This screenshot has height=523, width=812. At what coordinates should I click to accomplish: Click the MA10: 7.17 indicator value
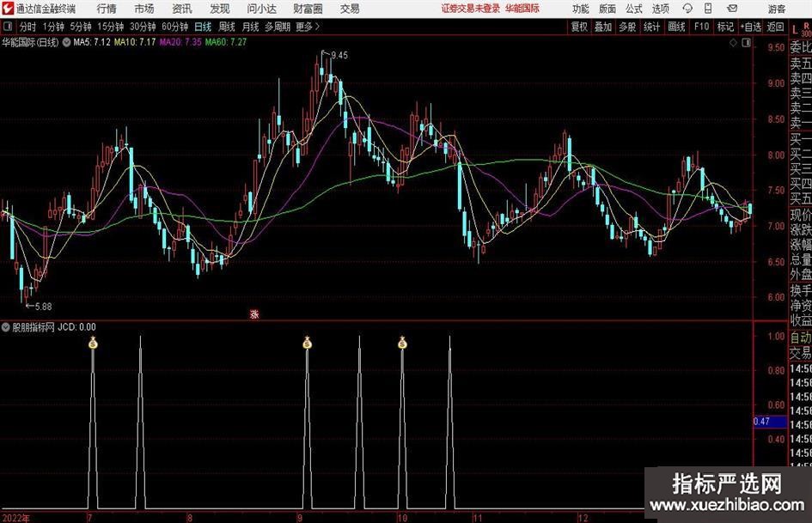tap(135, 42)
